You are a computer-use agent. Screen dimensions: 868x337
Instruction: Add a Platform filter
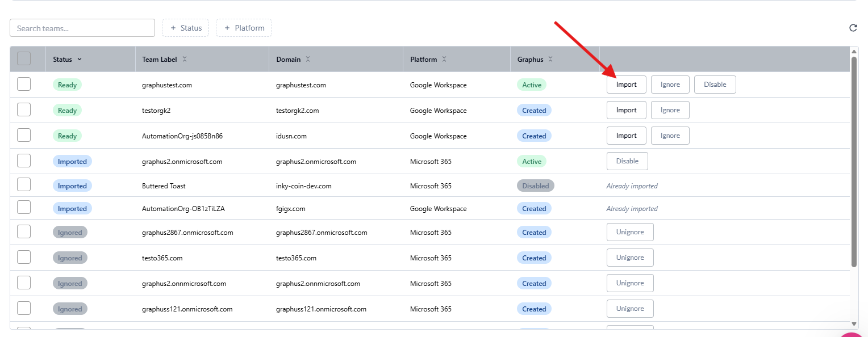pos(244,28)
